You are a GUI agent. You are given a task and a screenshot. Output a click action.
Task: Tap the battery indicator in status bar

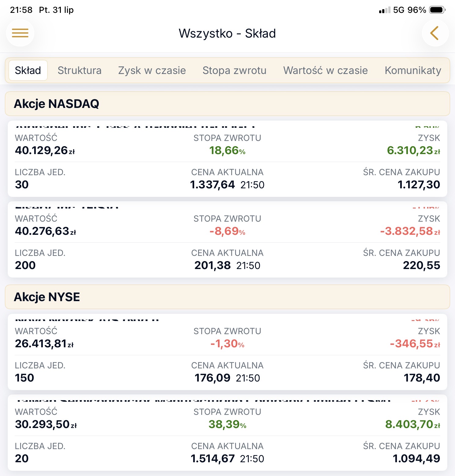coord(437,10)
